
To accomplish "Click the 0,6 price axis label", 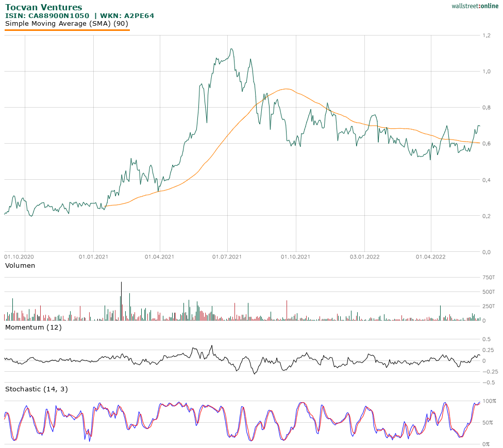I will click(x=487, y=144).
